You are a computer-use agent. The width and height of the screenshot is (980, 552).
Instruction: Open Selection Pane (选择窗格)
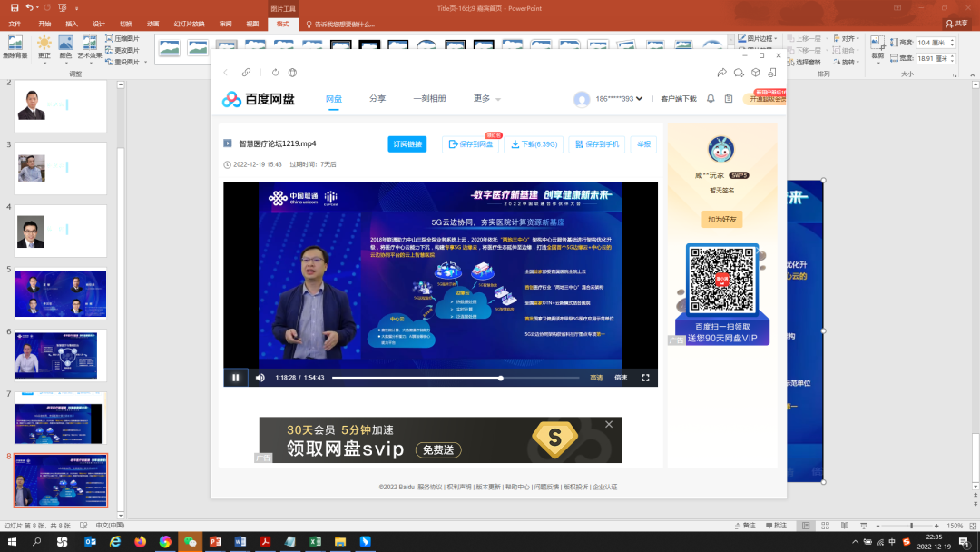pyautogui.click(x=804, y=62)
